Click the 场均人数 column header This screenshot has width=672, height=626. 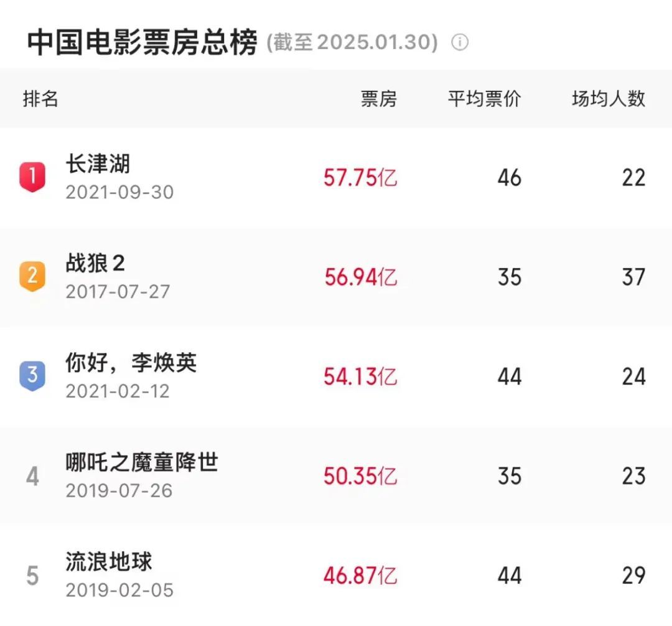pos(607,98)
